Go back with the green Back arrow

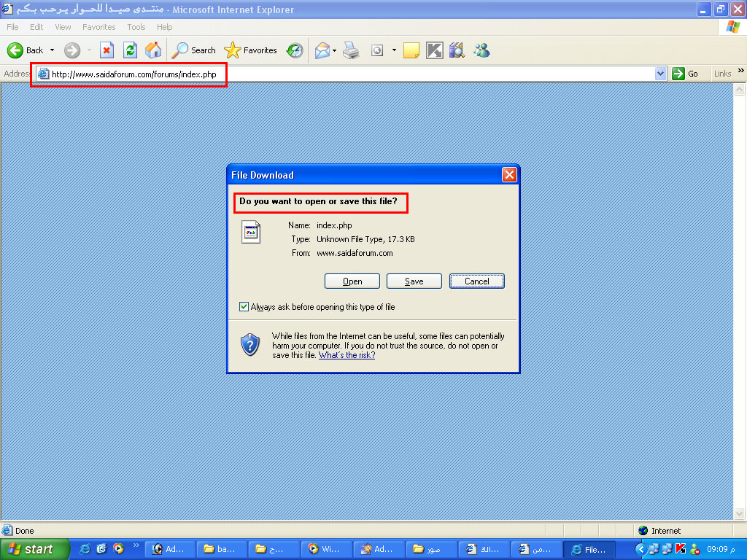pos(26,50)
